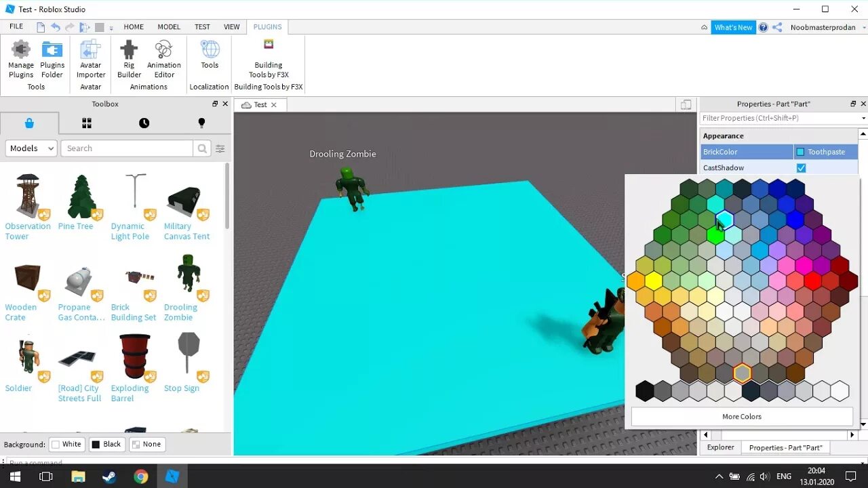Set Toolbox background to White

(66, 444)
